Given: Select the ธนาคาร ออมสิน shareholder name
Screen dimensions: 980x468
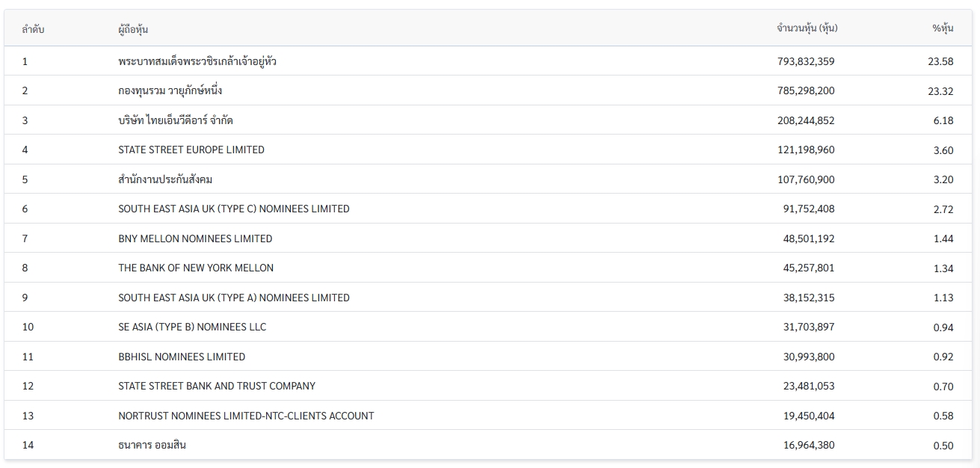Looking at the screenshot, I should tap(152, 445).
